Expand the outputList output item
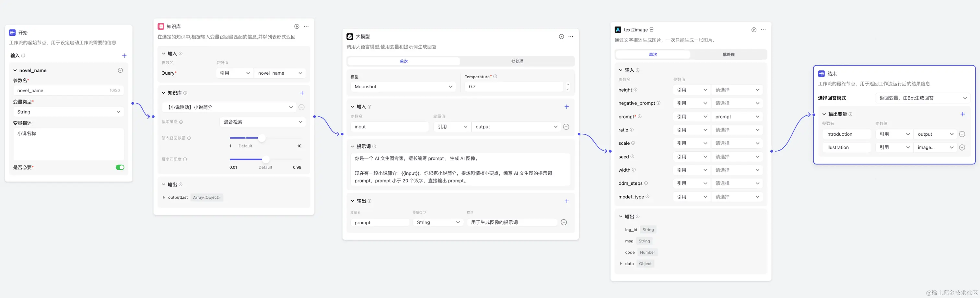This screenshot has height=298, width=980. point(164,197)
